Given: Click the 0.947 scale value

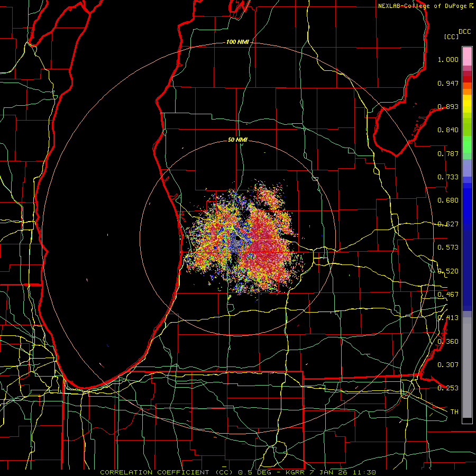Looking at the screenshot, I should (448, 83).
